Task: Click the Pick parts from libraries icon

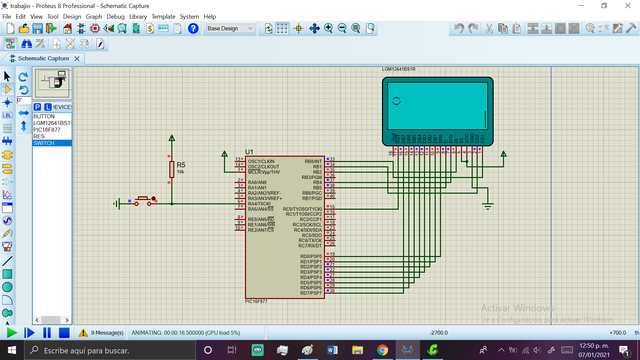Action: pos(590,29)
